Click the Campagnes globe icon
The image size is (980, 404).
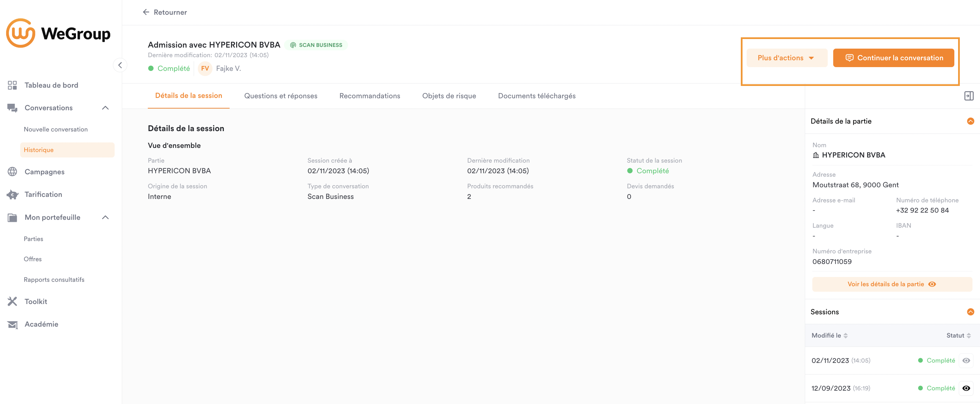click(x=12, y=172)
